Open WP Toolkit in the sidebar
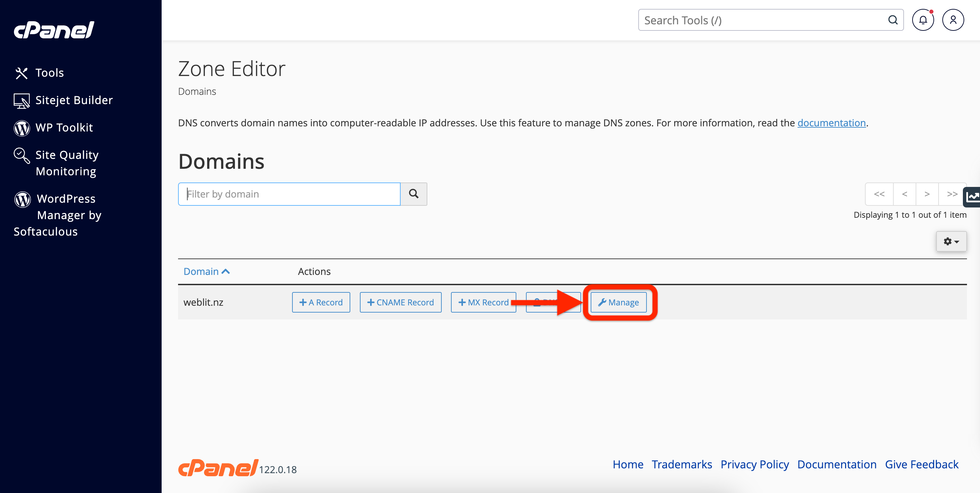This screenshot has height=493, width=980. click(x=64, y=127)
